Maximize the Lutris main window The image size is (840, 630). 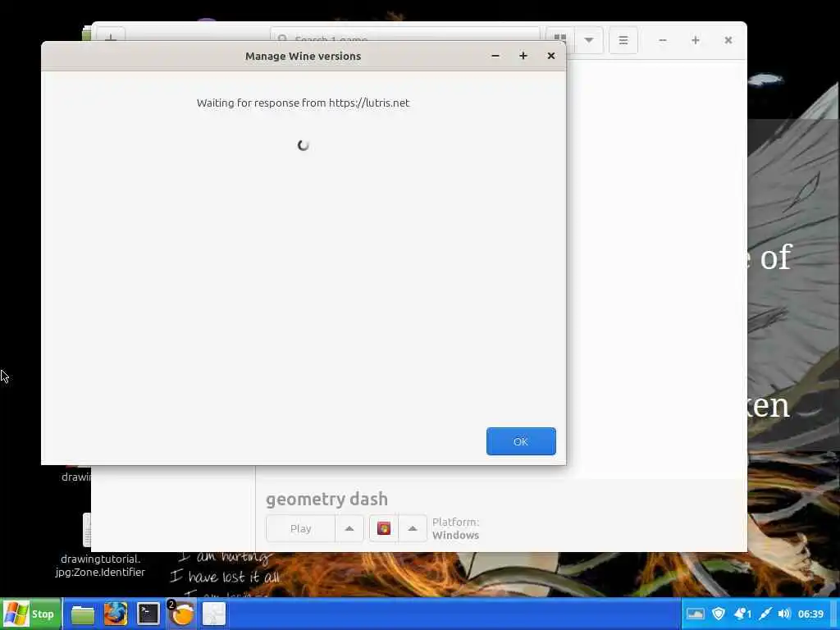point(696,40)
